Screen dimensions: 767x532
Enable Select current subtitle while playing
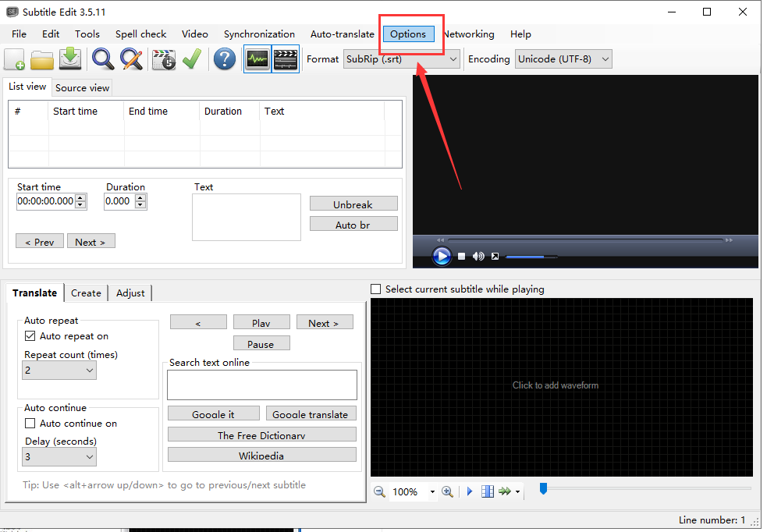click(375, 289)
